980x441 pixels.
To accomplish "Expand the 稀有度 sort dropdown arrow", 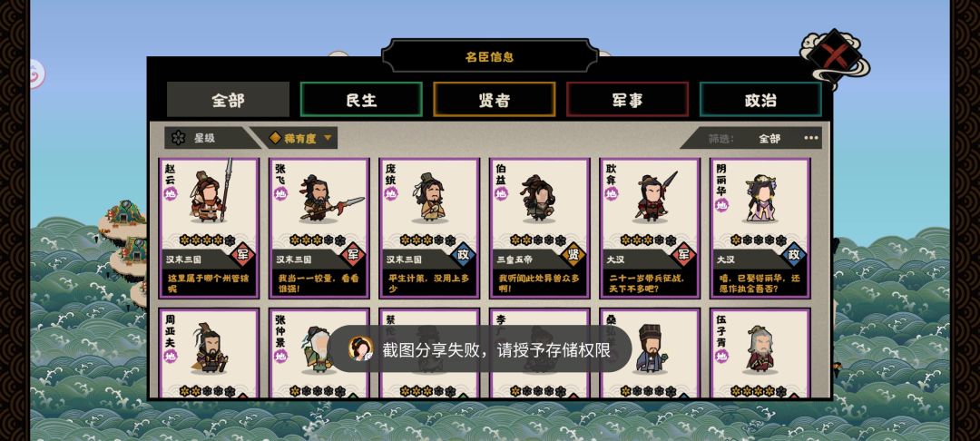I will click(328, 138).
